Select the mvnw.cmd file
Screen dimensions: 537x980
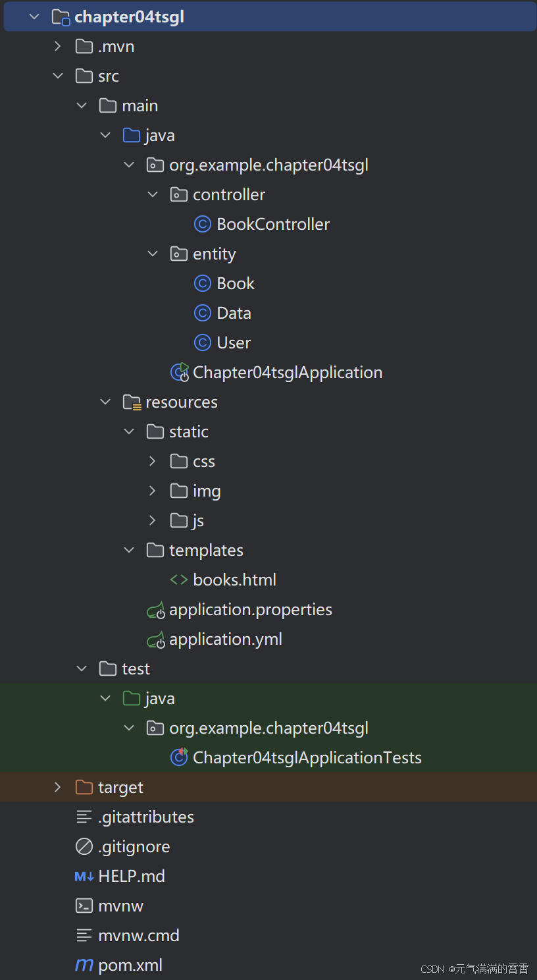(139, 935)
